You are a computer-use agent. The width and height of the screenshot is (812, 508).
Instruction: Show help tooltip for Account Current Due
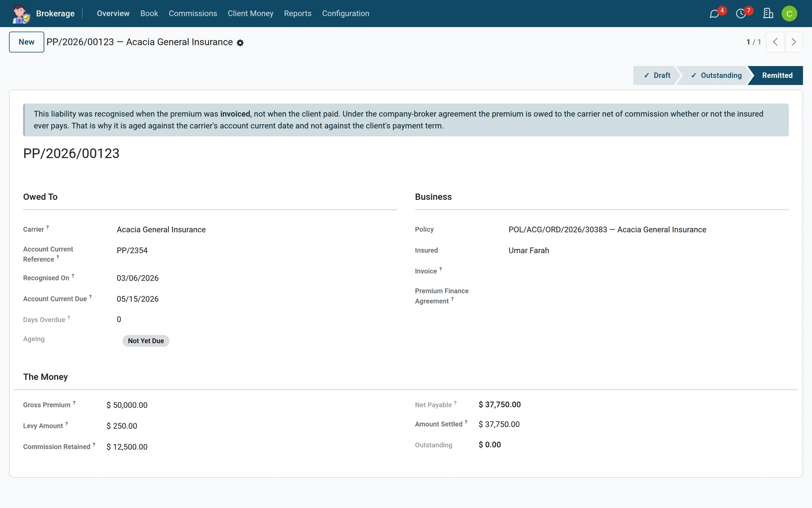coord(90,297)
